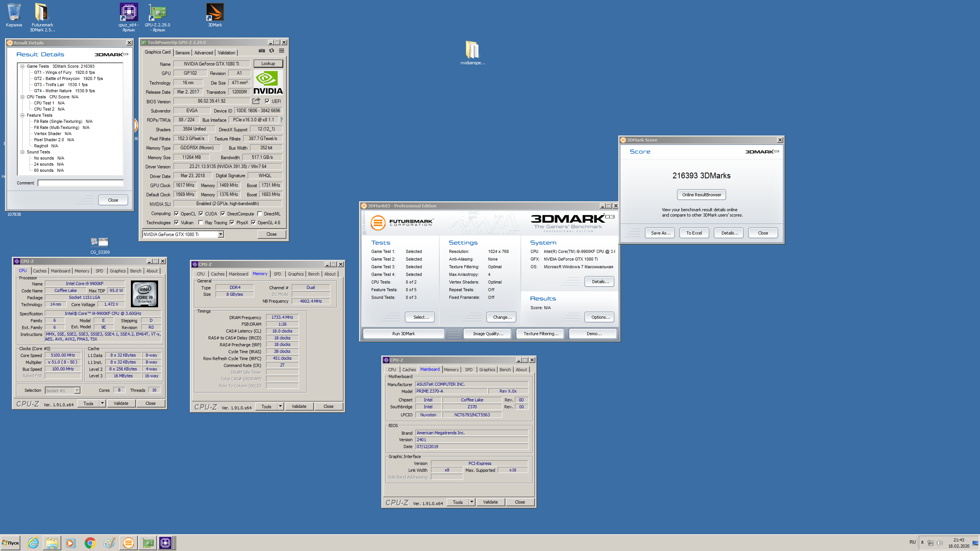Switch to the Validation tab in GPU-Z
The width and height of the screenshot is (980, 551).
(226, 53)
